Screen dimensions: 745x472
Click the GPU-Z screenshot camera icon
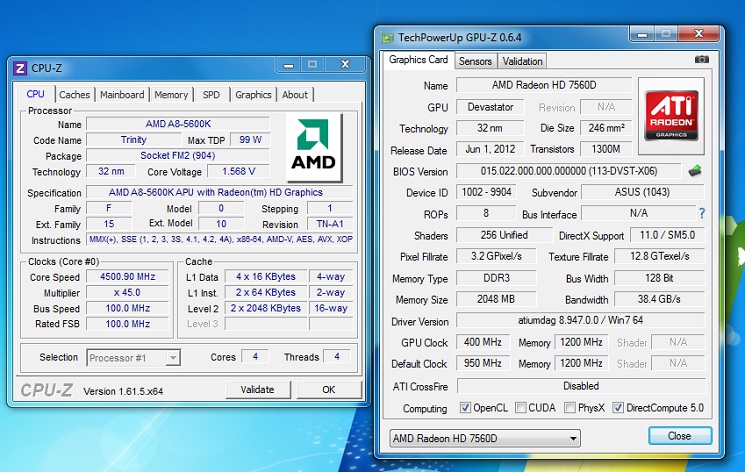[702, 59]
